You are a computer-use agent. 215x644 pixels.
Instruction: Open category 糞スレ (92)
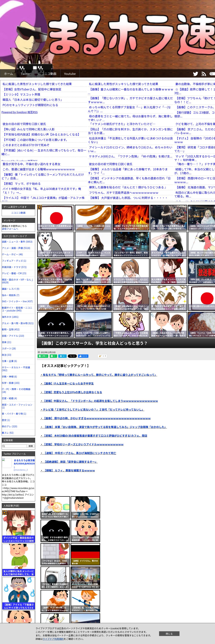point(8,433)
